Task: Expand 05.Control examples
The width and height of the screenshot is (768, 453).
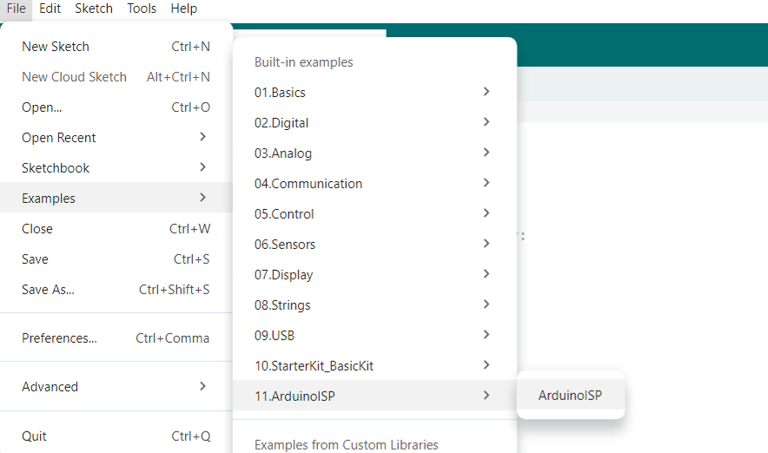Action: click(x=375, y=214)
